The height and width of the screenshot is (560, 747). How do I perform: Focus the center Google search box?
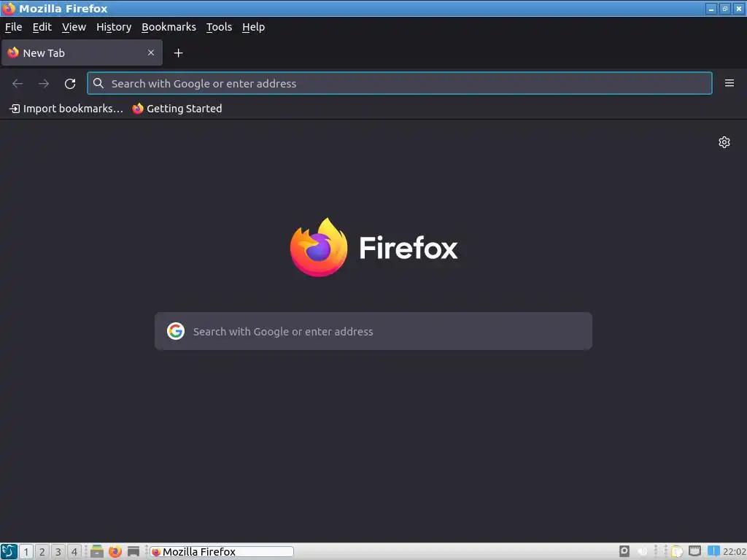(x=373, y=331)
